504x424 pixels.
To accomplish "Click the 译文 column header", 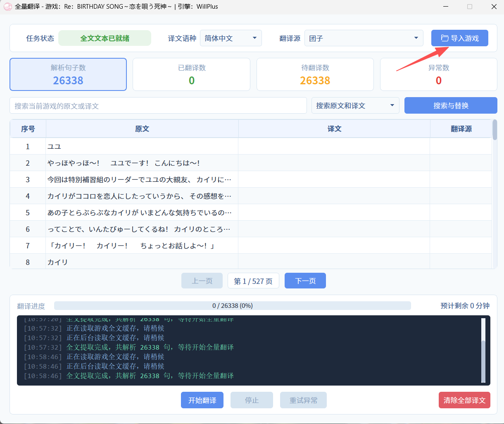I will point(334,129).
